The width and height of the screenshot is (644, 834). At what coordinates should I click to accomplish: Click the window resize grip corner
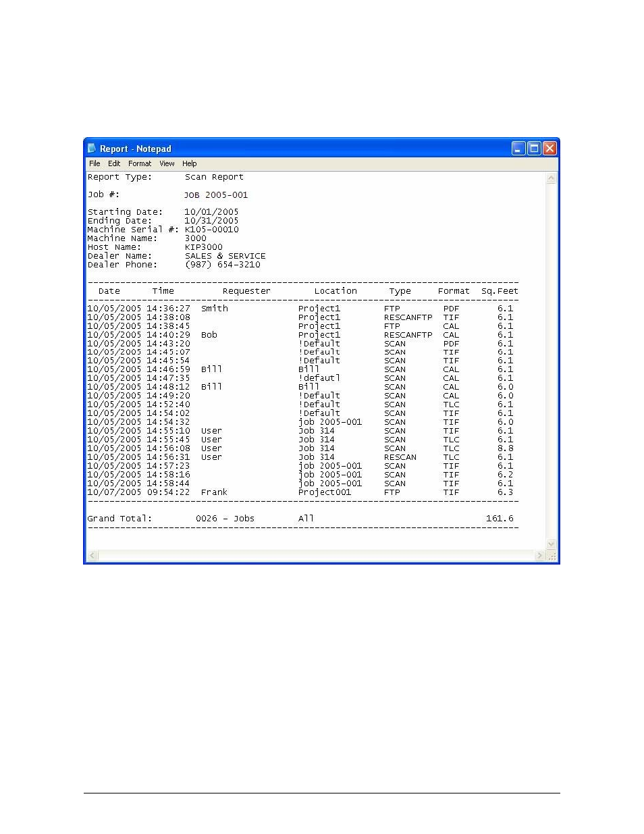552,556
